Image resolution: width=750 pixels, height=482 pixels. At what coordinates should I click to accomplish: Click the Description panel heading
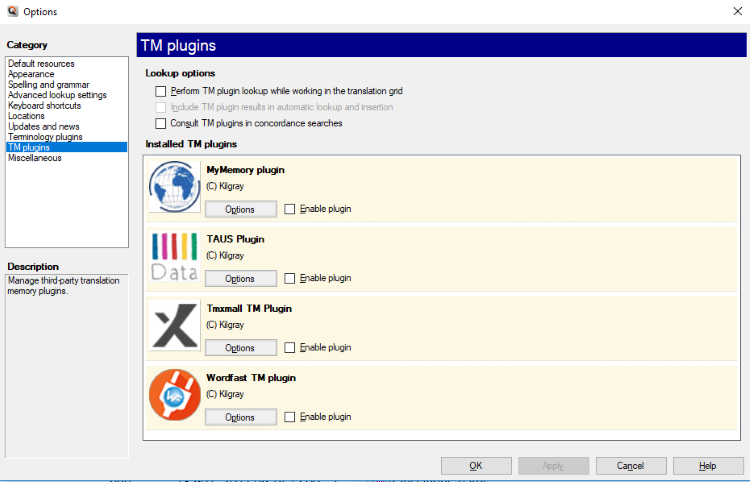coord(33,267)
